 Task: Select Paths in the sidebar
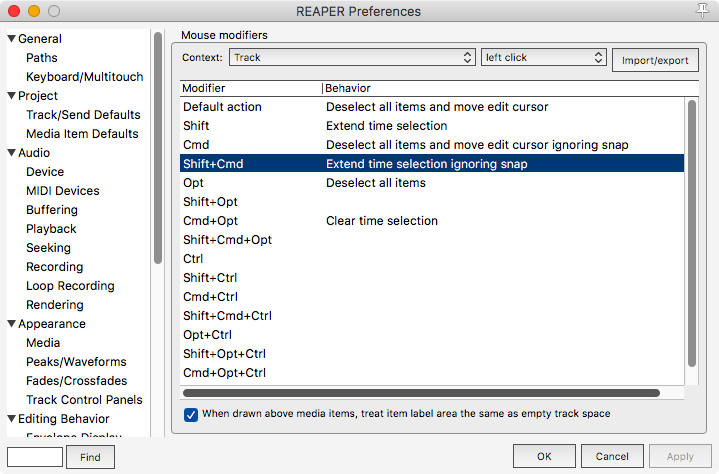point(42,58)
